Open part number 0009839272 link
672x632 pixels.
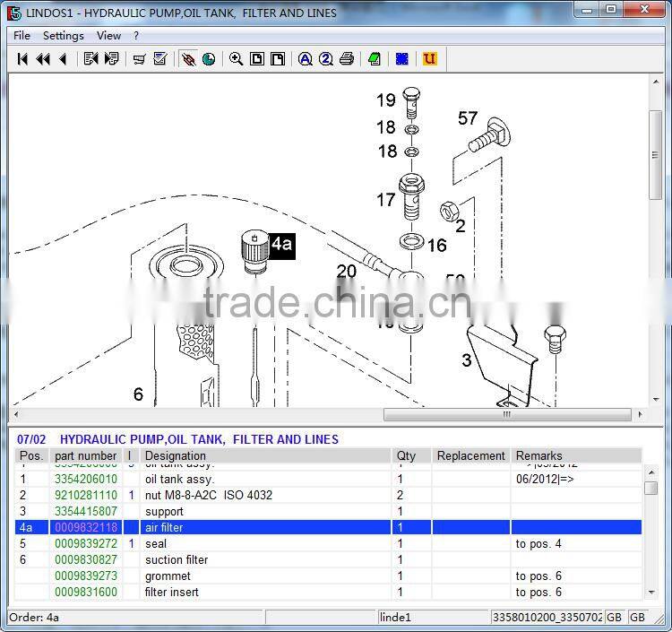click(x=86, y=543)
